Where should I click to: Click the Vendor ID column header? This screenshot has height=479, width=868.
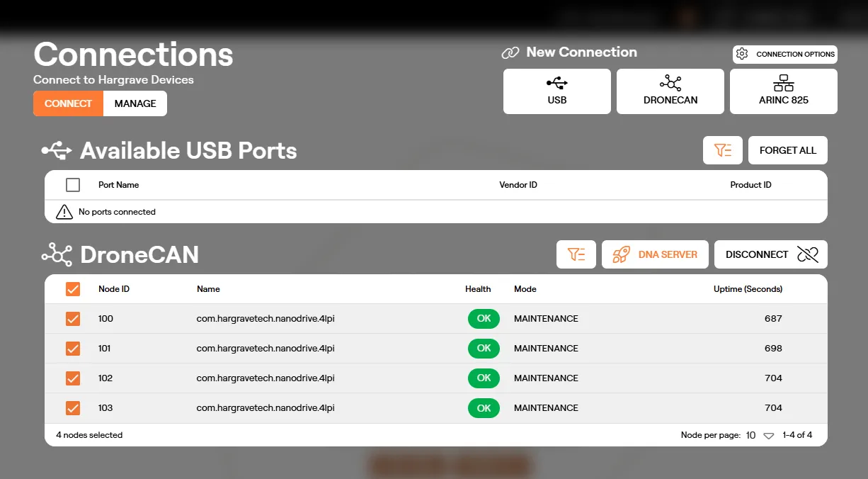[x=518, y=185]
